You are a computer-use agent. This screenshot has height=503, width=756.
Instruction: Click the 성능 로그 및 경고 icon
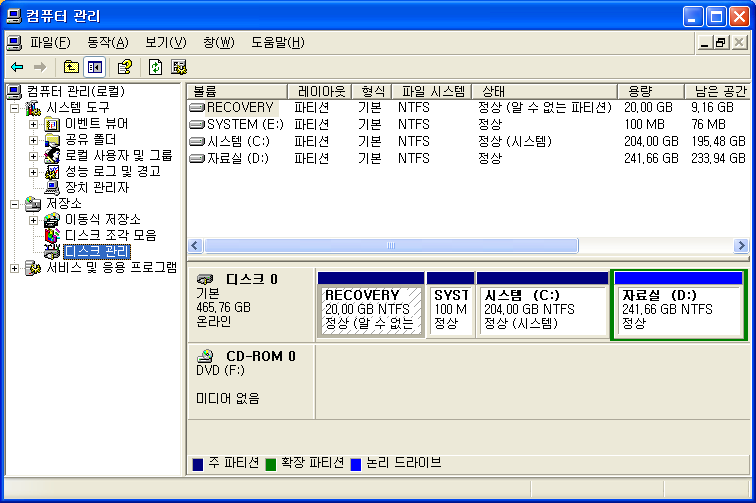coord(52,172)
